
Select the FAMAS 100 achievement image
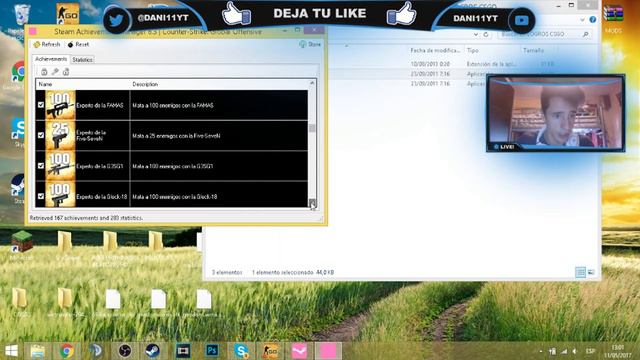[x=60, y=105]
